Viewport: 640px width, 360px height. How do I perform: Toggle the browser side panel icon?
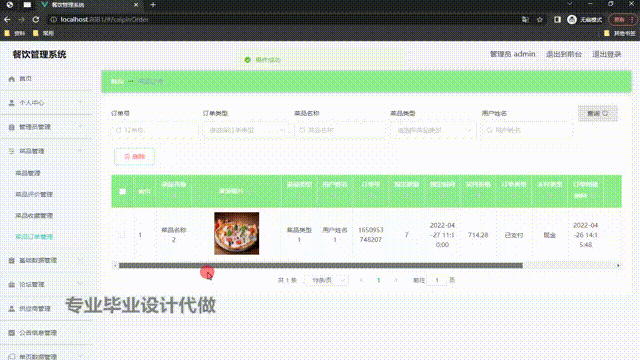pyautogui.click(x=557, y=20)
